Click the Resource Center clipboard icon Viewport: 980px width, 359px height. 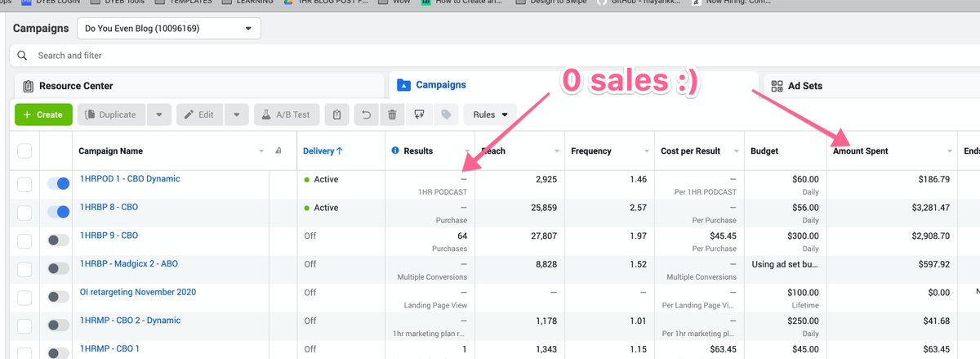(28, 86)
